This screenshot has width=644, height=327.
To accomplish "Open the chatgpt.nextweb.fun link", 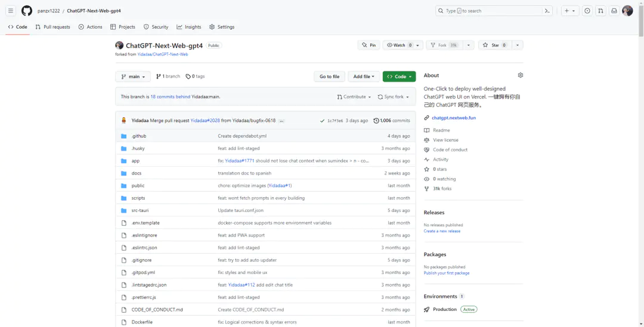I will [453, 118].
